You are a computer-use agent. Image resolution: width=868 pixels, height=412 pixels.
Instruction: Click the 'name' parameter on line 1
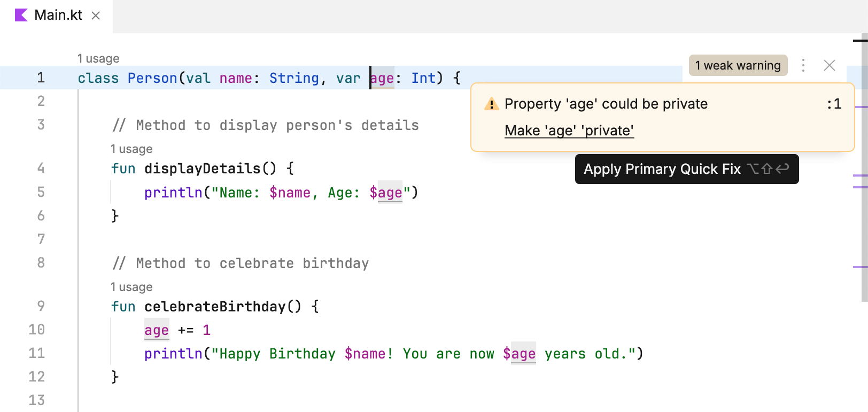tap(236, 78)
